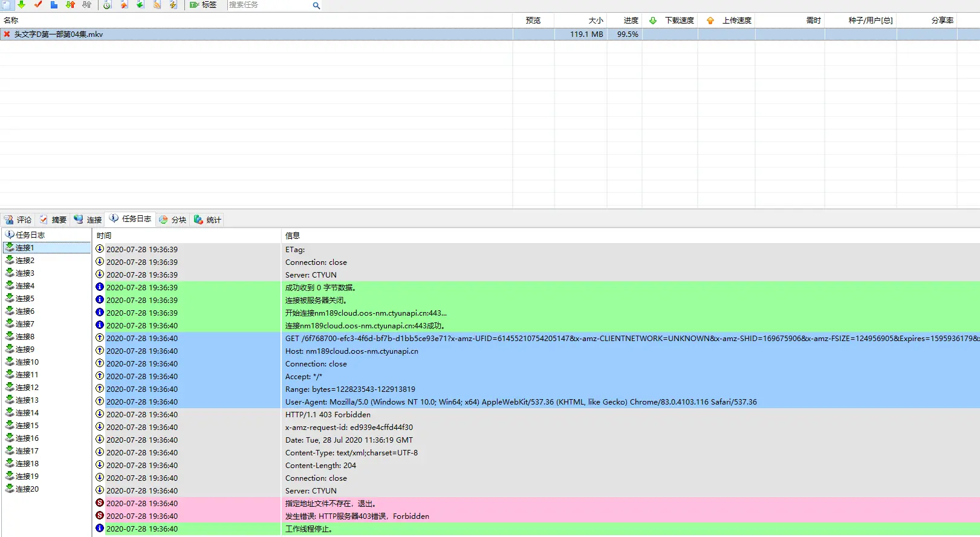Click the green left-arrow document toolbar icon
This screenshot has height=537, width=980.
pos(140,4)
